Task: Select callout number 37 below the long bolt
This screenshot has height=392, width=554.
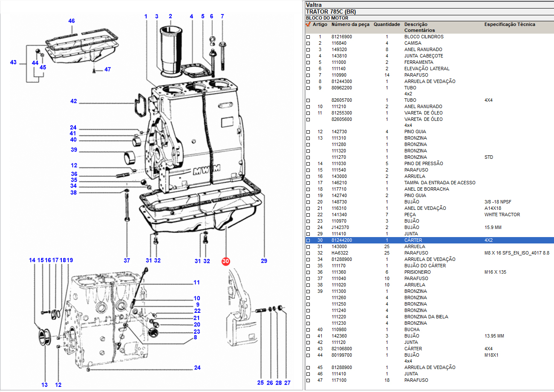Action: [127, 260]
